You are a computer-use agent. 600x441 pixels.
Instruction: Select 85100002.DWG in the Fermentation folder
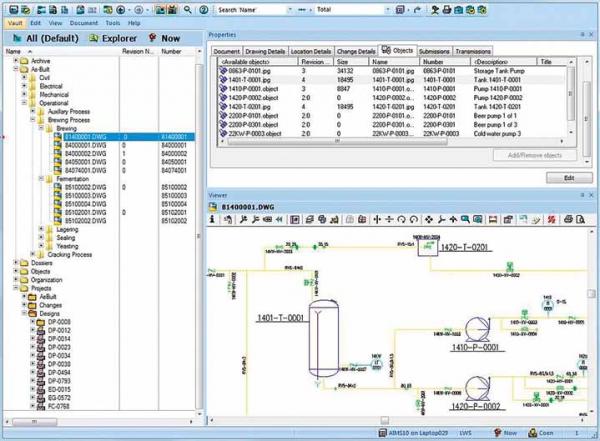84,186
